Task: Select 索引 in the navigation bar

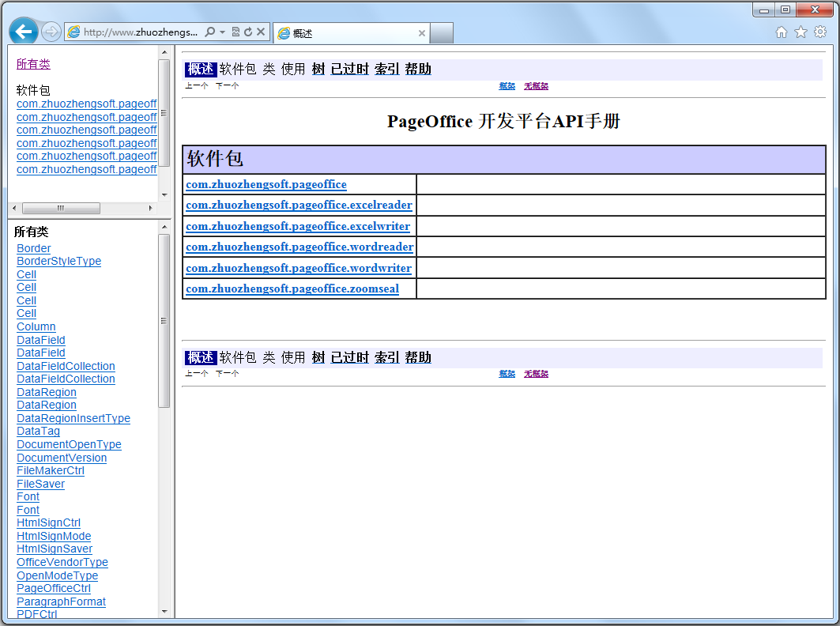Action: (x=386, y=69)
